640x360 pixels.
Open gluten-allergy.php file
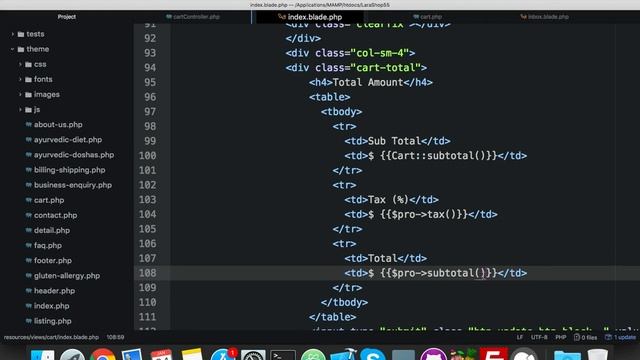pyautogui.click(x=67, y=276)
